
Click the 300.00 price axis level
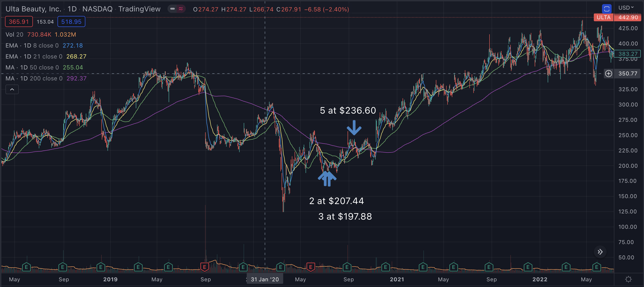628,105
